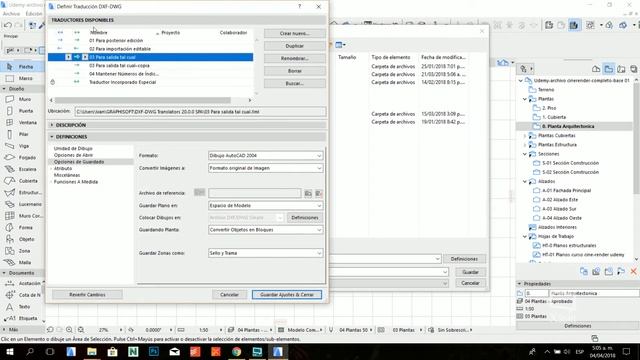Select the Muro wall tool
The height and width of the screenshot is (360, 640).
click(x=22, y=99)
